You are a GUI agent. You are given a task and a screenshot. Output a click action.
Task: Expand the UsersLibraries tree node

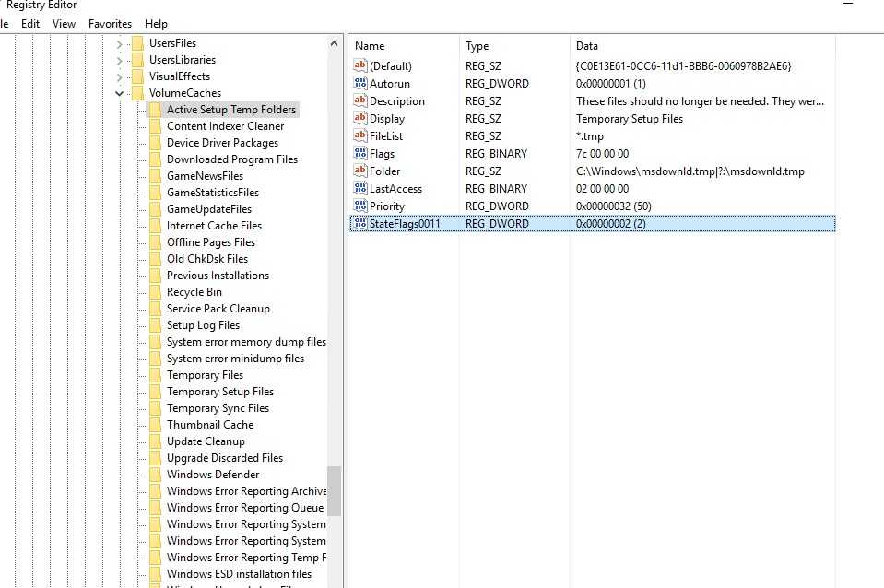[x=120, y=60]
